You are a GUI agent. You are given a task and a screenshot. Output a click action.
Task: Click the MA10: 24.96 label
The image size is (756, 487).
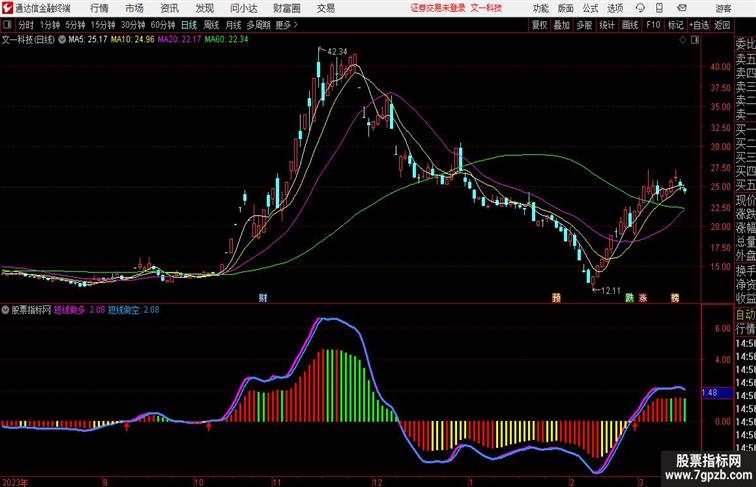point(133,40)
